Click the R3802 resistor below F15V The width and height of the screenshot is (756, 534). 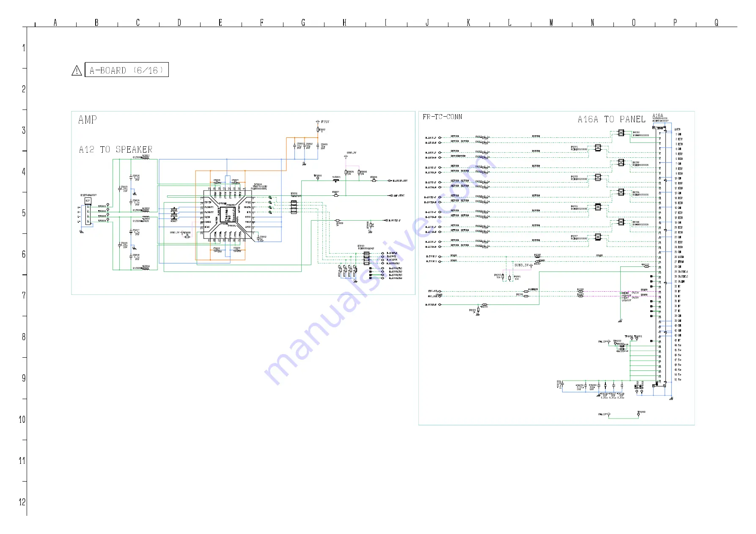click(318, 130)
